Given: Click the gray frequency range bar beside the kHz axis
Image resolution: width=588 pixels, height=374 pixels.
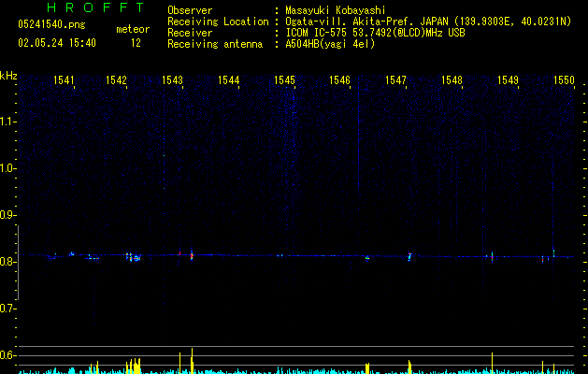Looking at the screenshot, I should click(x=18, y=263).
